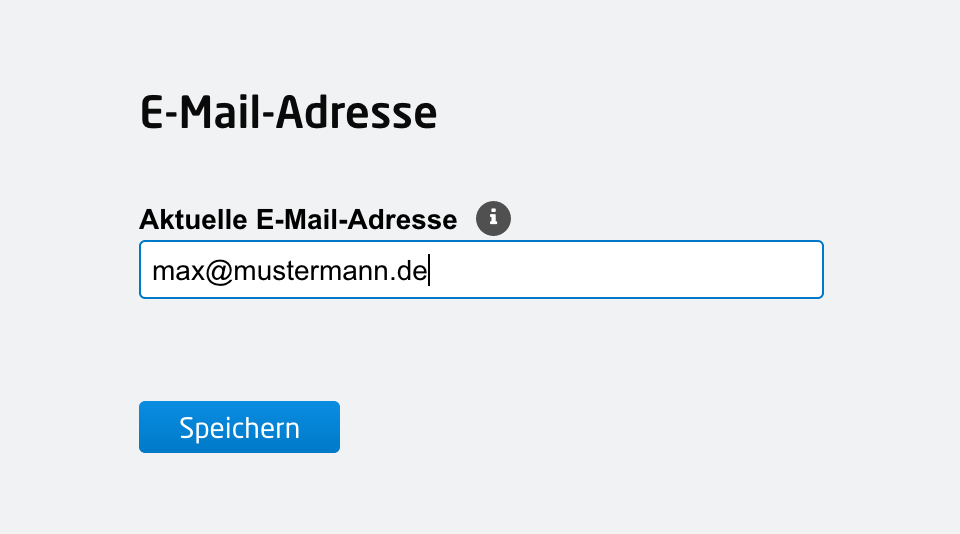Click the text max@mustermann.de

[x=290, y=270]
